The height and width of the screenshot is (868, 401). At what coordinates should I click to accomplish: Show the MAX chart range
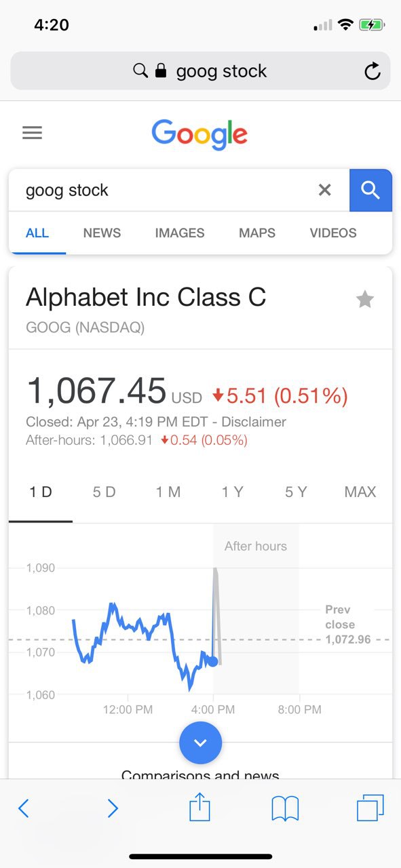coord(360,492)
